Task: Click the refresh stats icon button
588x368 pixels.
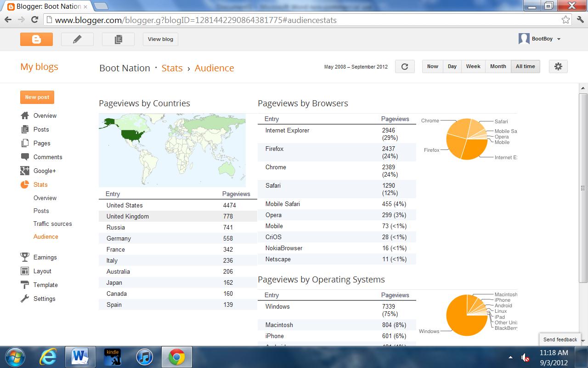Action: tap(405, 66)
